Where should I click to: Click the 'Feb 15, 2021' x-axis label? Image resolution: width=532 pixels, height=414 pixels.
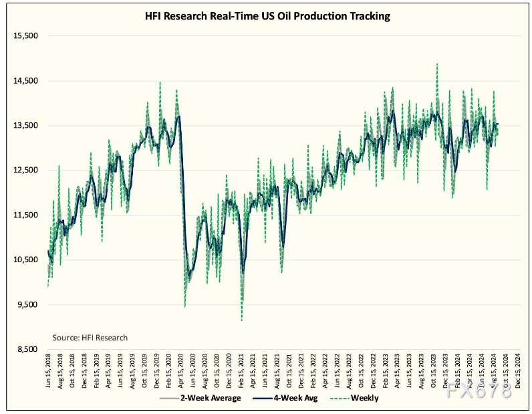click(x=241, y=371)
